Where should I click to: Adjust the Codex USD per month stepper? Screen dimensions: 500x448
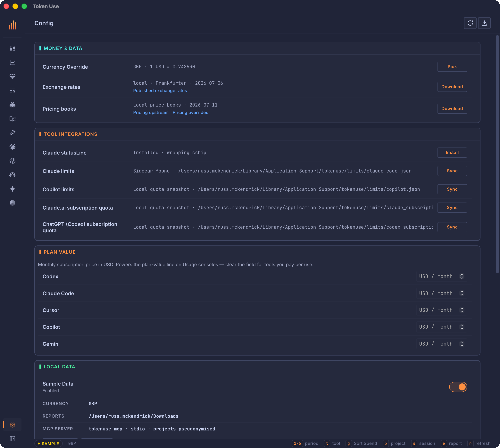[x=462, y=276]
